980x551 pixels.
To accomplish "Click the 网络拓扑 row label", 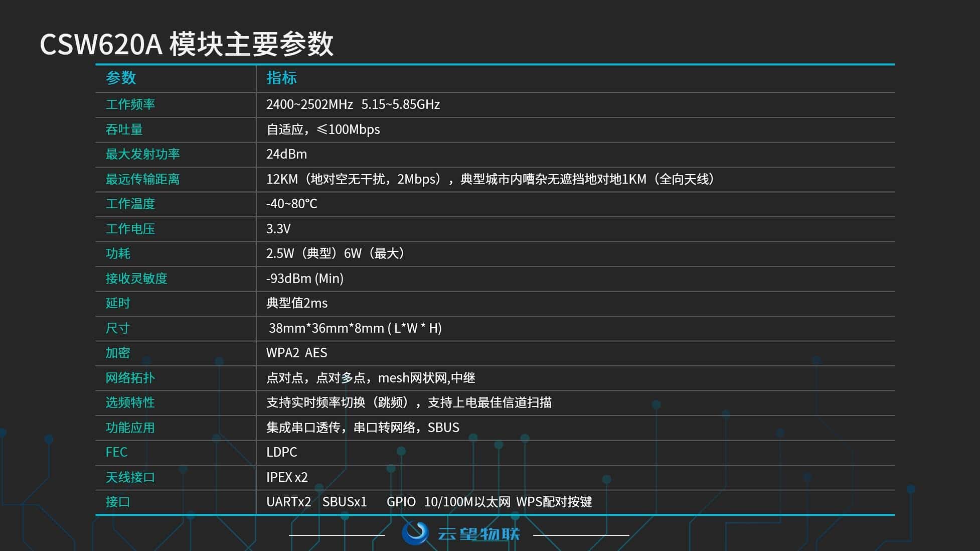I will (x=130, y=378).
